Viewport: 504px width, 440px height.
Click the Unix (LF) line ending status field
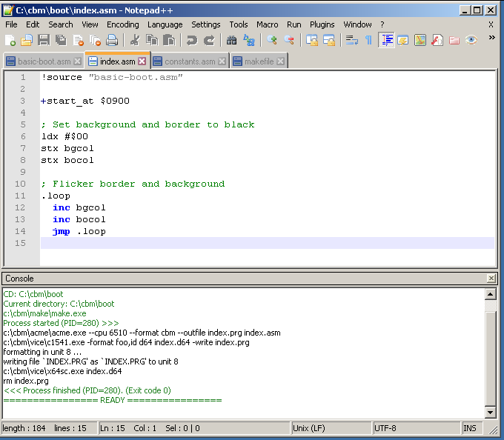coord(331,428)
